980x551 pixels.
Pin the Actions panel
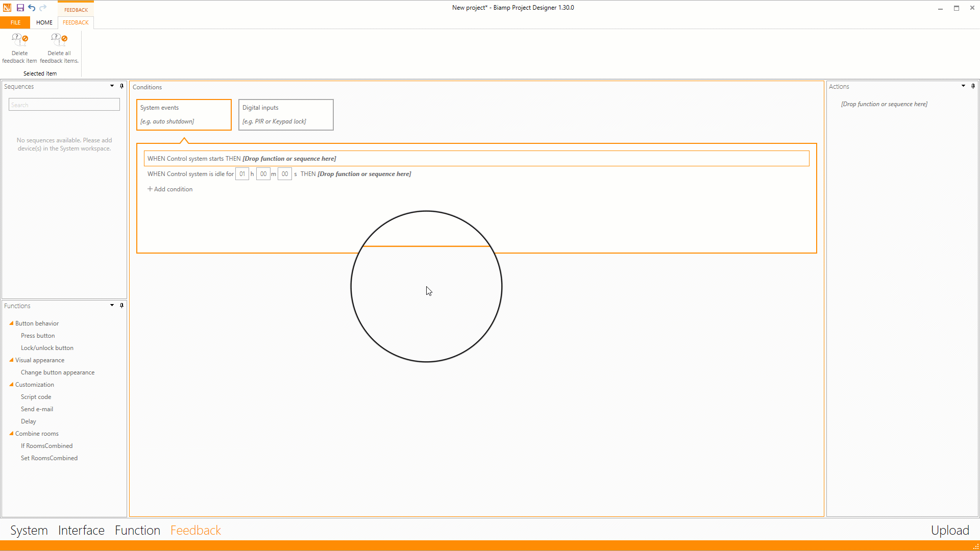974,86
